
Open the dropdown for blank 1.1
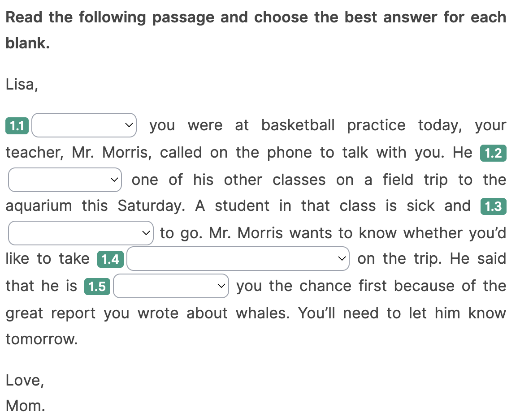84,125
